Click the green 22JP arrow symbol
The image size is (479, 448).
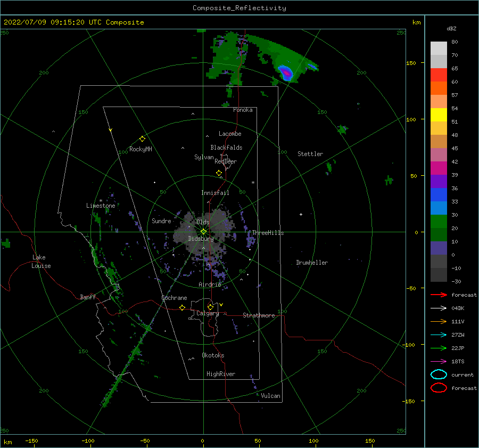(439, 348)
